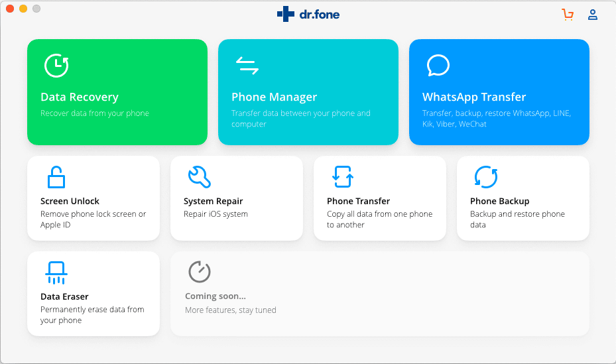Image resolution: width=616 pixels, height=364 pixels.
Task: Select the Phone Transfer title
Action: 358,201
